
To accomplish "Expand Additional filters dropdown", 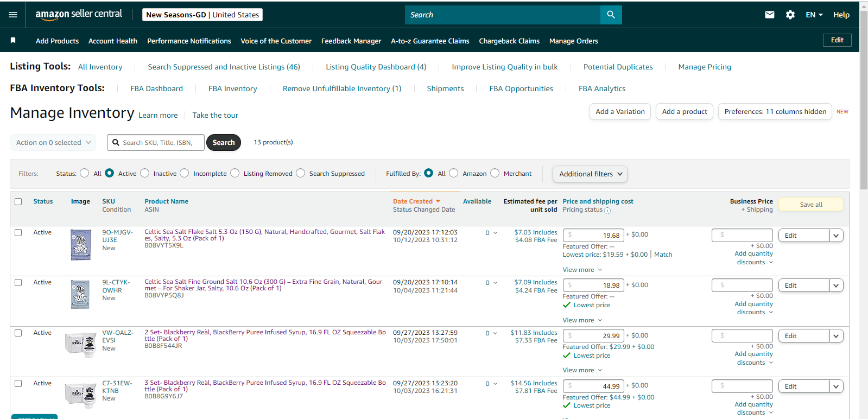I will pos(590,174).
